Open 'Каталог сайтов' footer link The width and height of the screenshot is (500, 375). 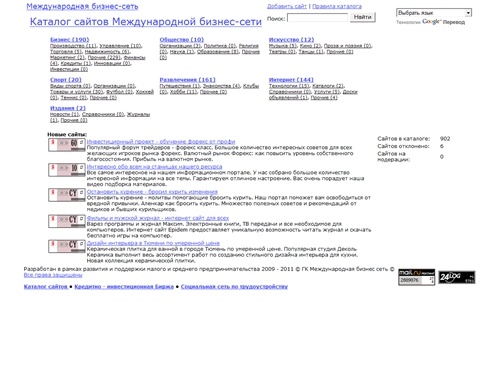(46, 287)
